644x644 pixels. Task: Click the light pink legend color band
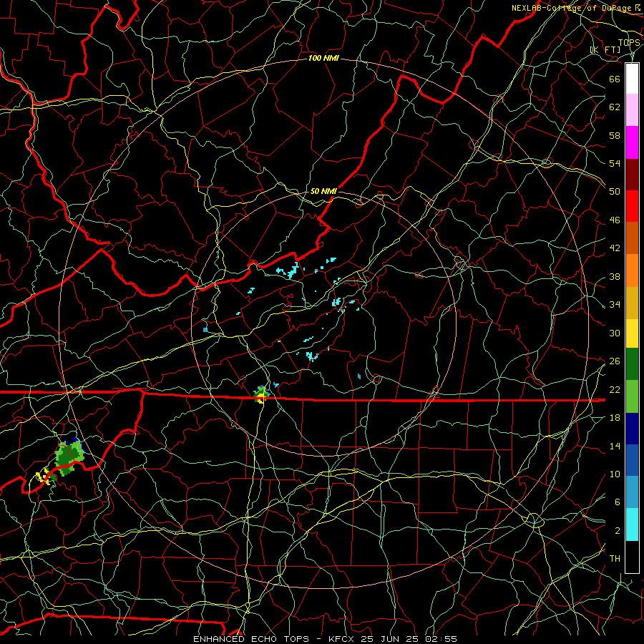coord(632,109)
